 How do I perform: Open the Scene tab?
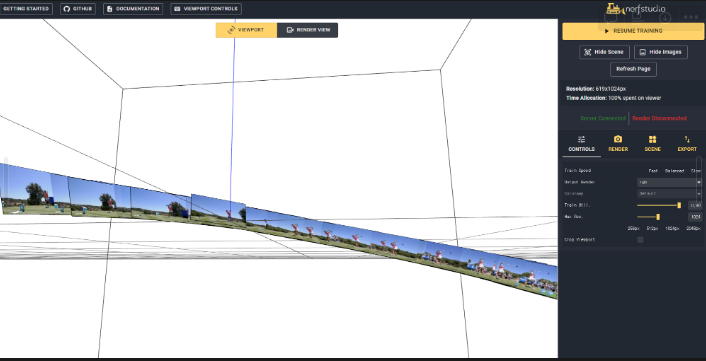coord(652,144)
